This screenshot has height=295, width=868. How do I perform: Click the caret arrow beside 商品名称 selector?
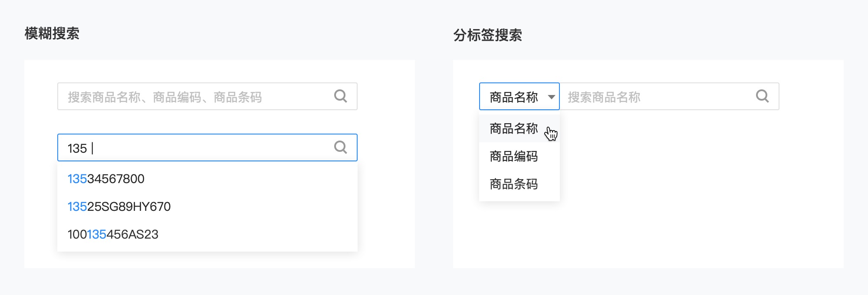coord(551,97)
